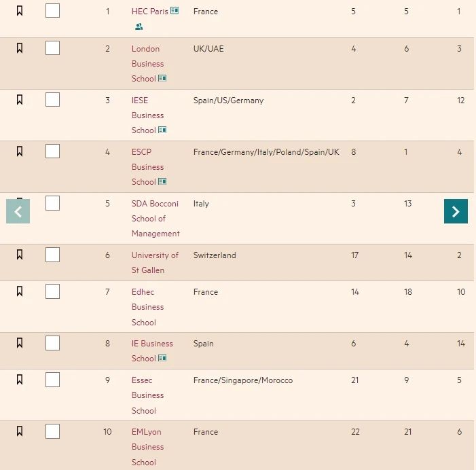Open Edhec Business School link
Screen dimensions: 476x470
(x=147, y=307)
